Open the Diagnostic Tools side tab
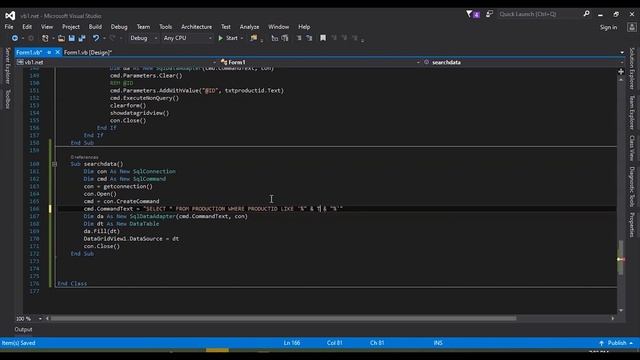Viewport: 640px width, 360px height. tap(632, 187)
